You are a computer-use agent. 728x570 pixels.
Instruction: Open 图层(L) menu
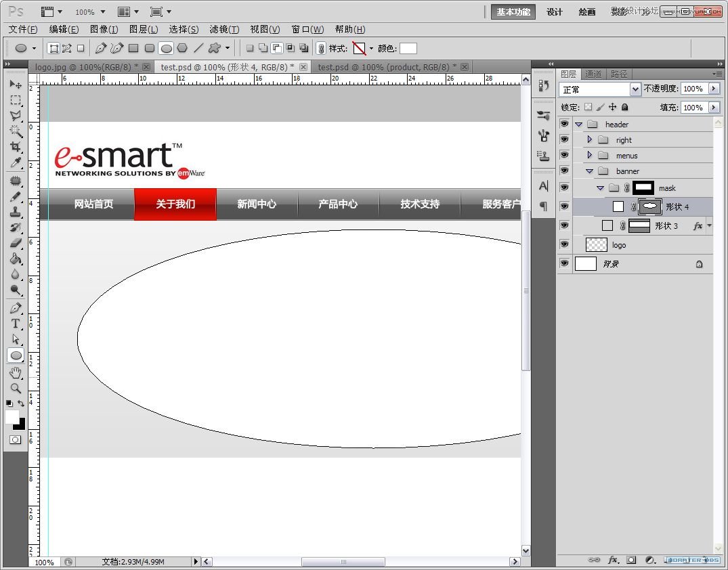pyautogui.click(x=144, y=29)
